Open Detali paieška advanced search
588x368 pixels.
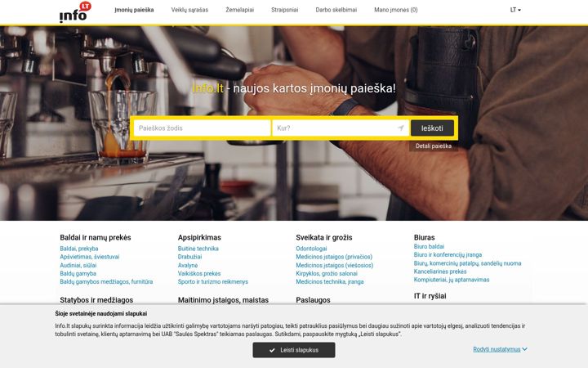click(x=433, y=146)
